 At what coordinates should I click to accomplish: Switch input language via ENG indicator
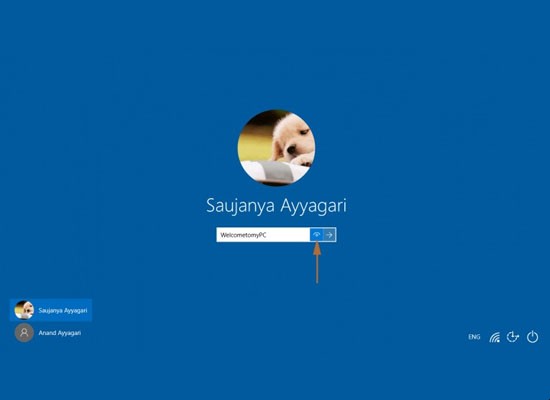[x=474, y=337]
